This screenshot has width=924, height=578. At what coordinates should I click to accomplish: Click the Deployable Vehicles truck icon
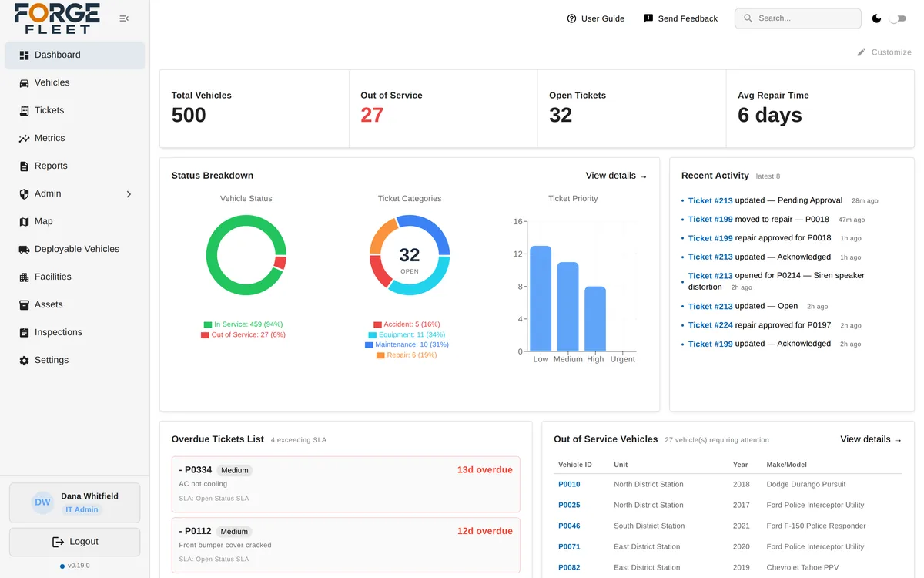tap(24, 250)
